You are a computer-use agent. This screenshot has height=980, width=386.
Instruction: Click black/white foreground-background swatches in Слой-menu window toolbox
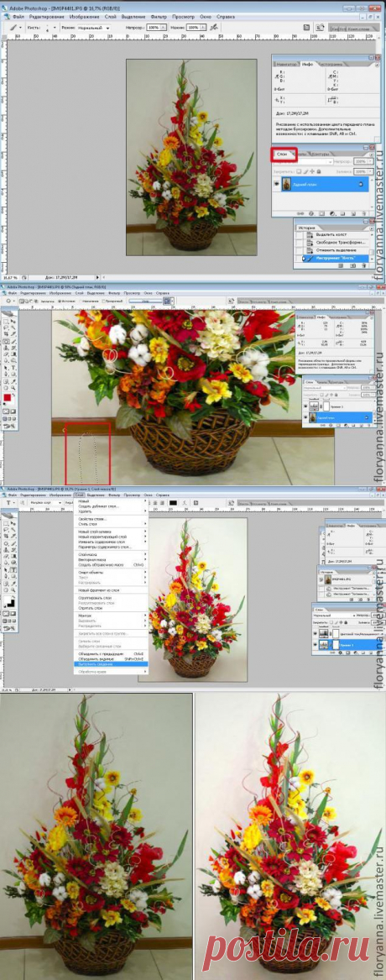[9, 602]
